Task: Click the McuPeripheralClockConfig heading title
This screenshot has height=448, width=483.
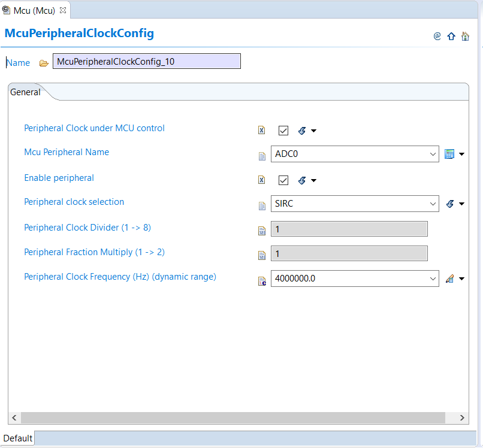Action: click(79, 34)
